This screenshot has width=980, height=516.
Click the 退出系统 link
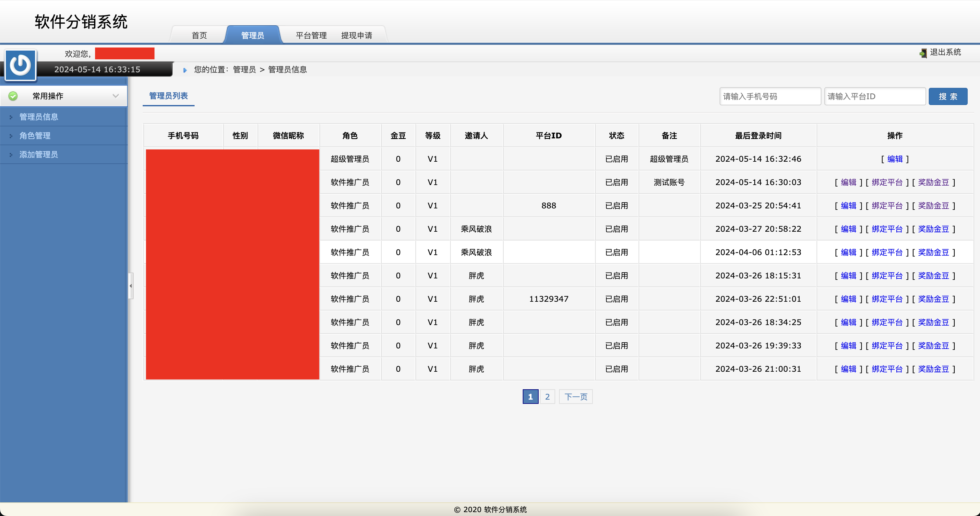pos(945,53)
